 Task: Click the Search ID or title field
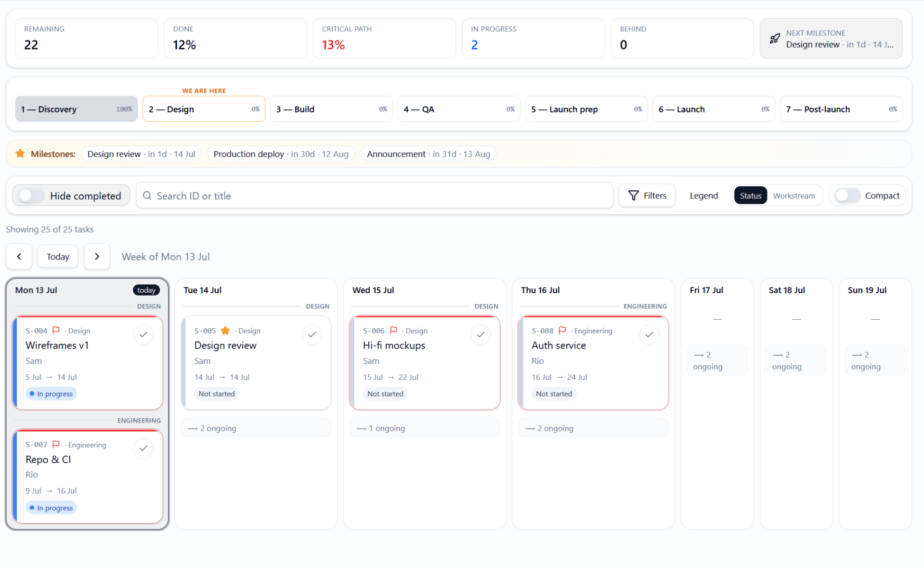pyautogui.click(x=375, y=195)
